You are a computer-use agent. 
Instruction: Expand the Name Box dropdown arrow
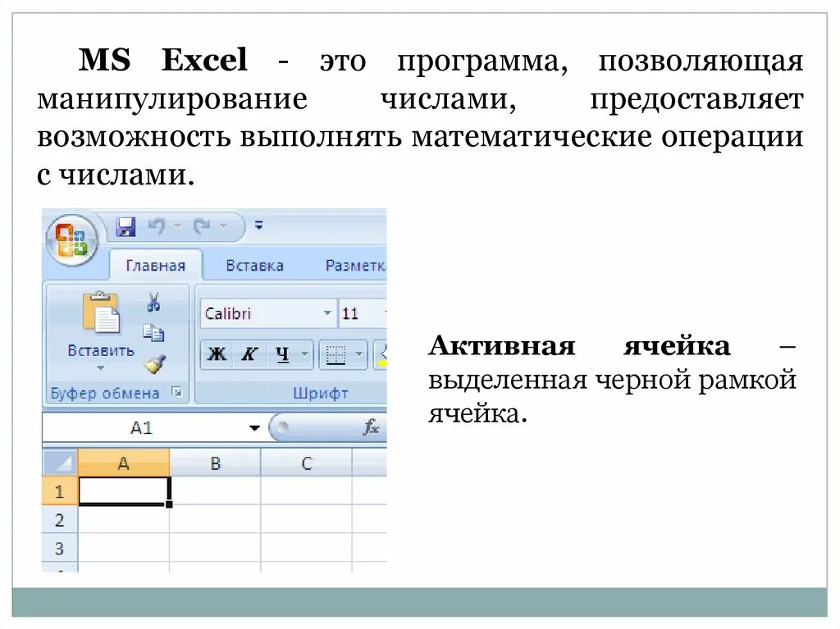pos(254,428)
